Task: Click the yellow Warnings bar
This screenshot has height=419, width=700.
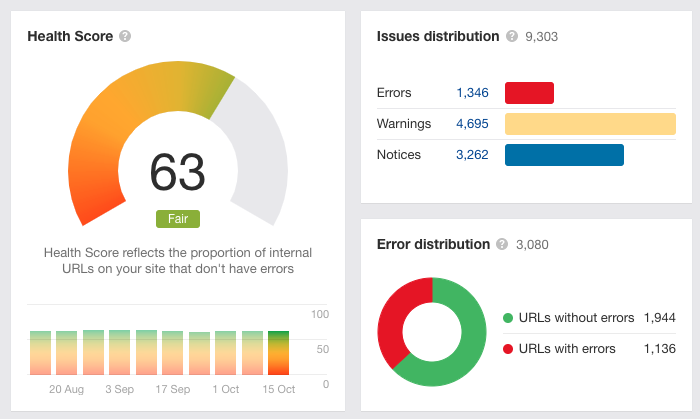Action: click(590, 124)
